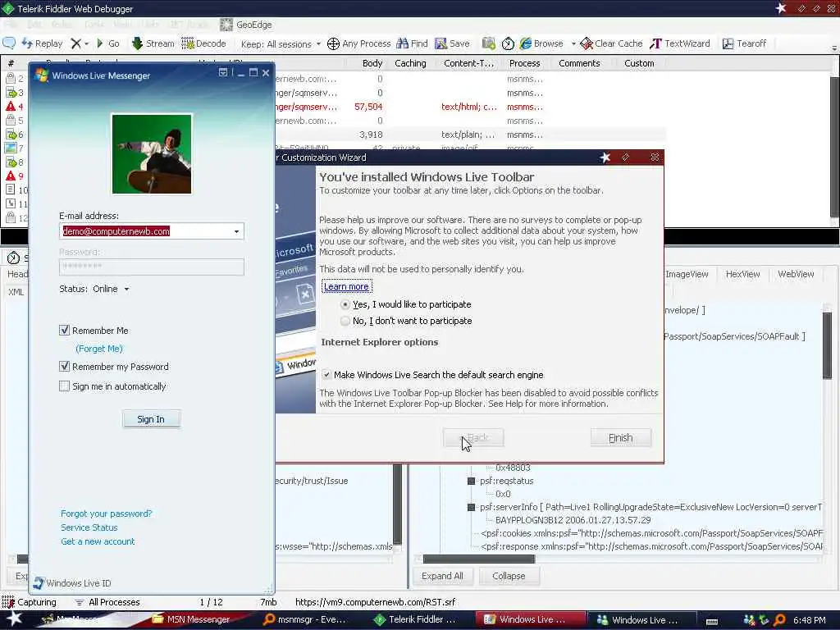Click the sessions list vertical scrollbar
840x630 pixels.
tap(834, 148)
